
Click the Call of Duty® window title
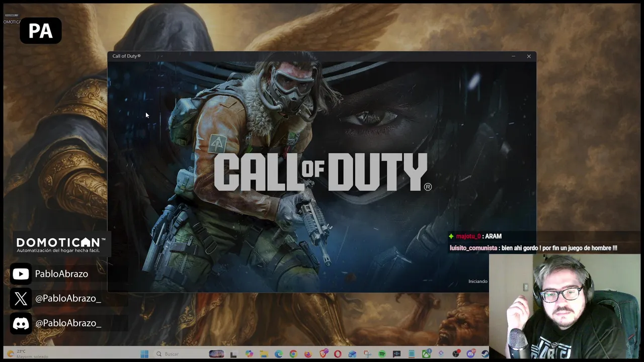coord(126,56)
